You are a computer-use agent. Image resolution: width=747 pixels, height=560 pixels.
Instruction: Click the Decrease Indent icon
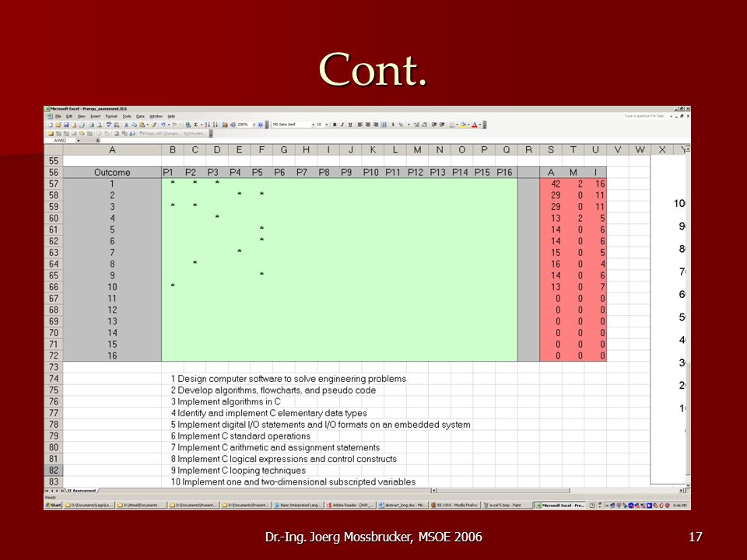tap(434, 124)
